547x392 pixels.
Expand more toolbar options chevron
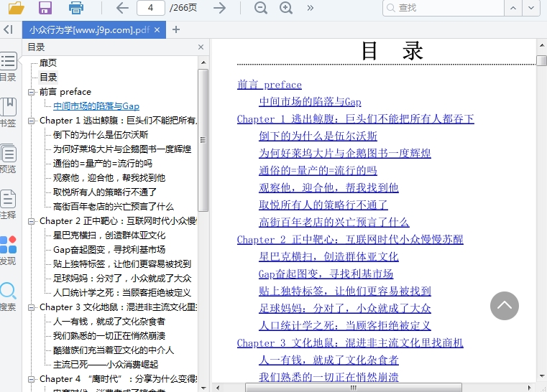[311, 8]
